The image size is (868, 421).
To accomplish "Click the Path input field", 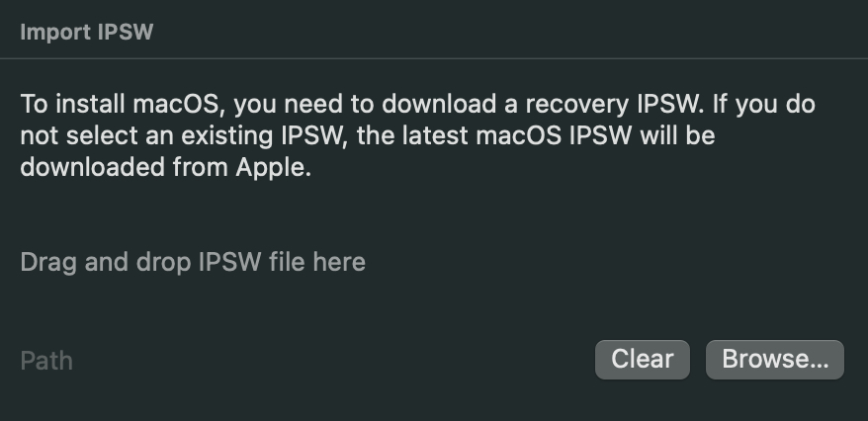I will click(297, 361).
